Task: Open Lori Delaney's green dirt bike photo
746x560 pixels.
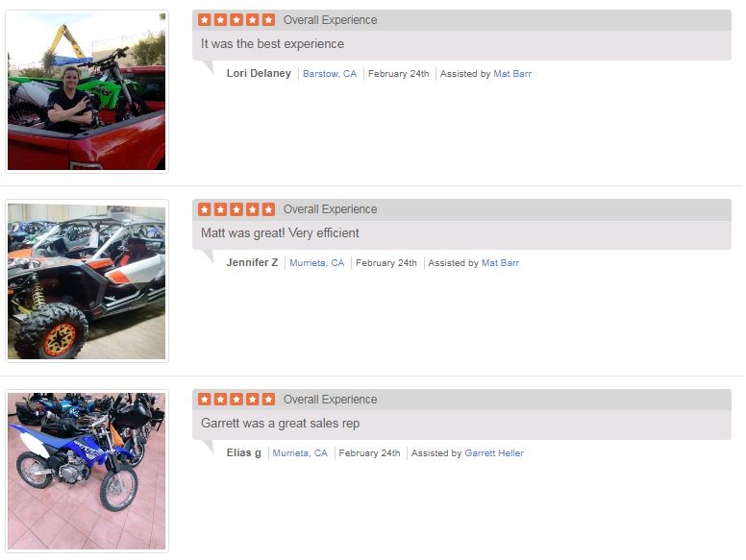Action: click(x=87, y=91)
